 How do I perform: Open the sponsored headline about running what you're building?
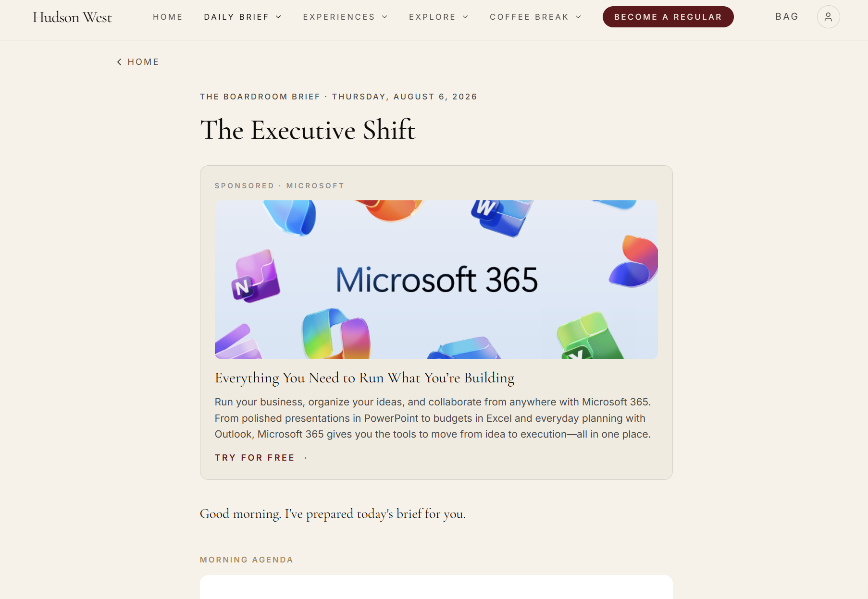point(364,378)
